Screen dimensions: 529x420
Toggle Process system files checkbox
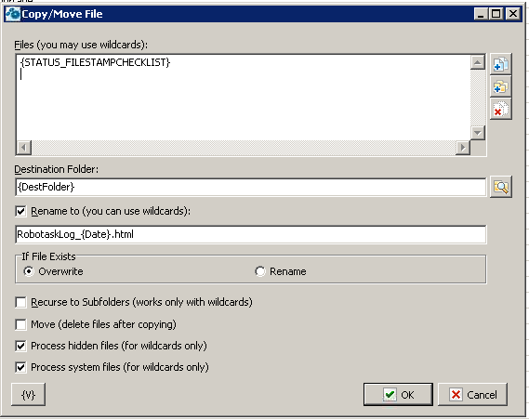[x=20, y=367]
